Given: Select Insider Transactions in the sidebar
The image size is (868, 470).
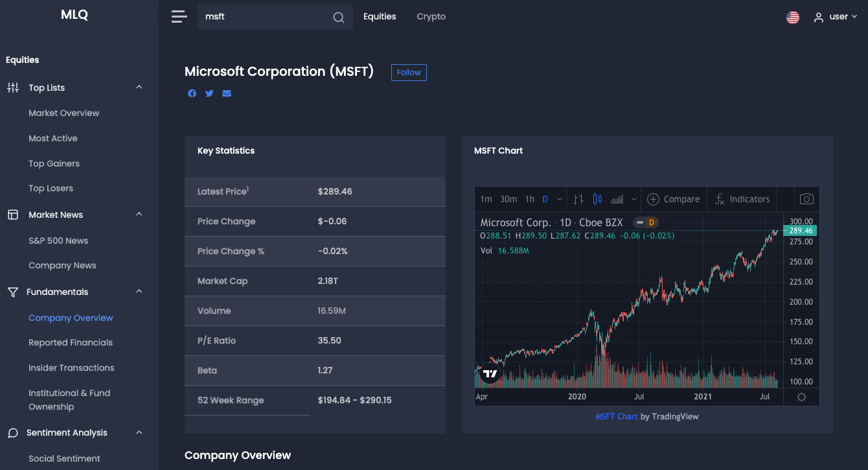Looking at the screenshot, I should pyautogui.click(x=71, y=368).
